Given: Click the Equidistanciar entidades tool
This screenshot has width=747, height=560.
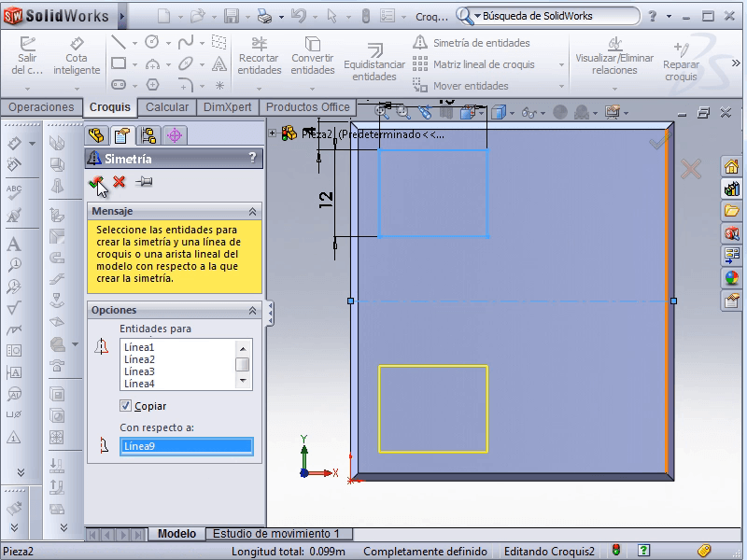Looking at the screenshot, I should point(374,62).
